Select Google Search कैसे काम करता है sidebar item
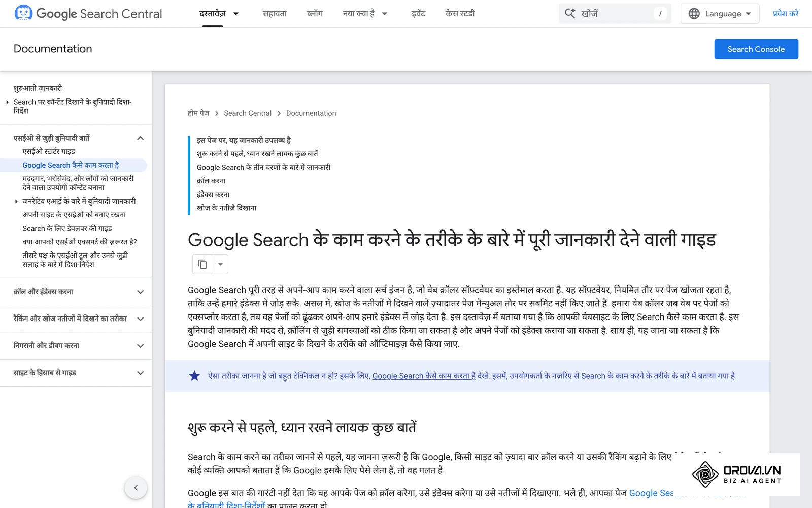This screenshot has height=508, width=812. 71,165
